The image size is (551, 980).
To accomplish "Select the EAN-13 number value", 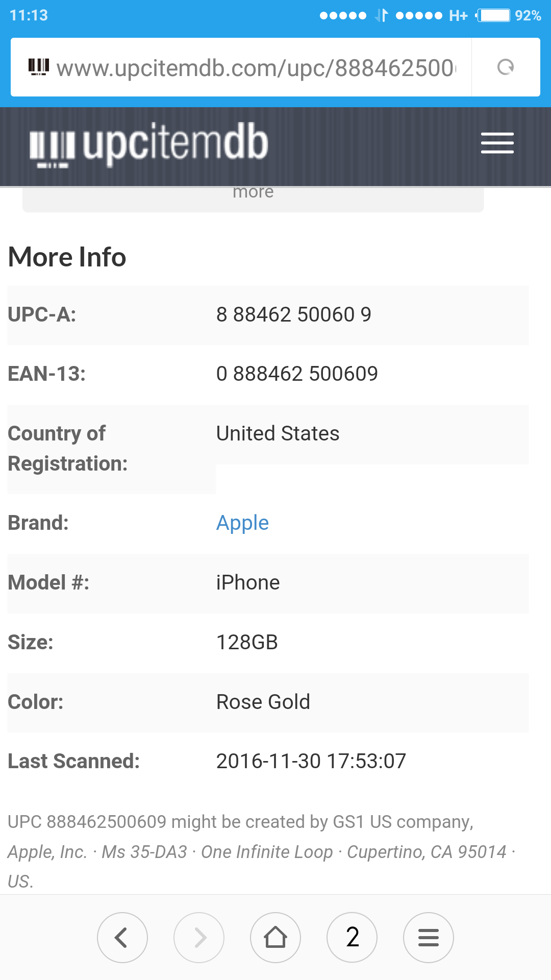I will click(x=297, y=374).
